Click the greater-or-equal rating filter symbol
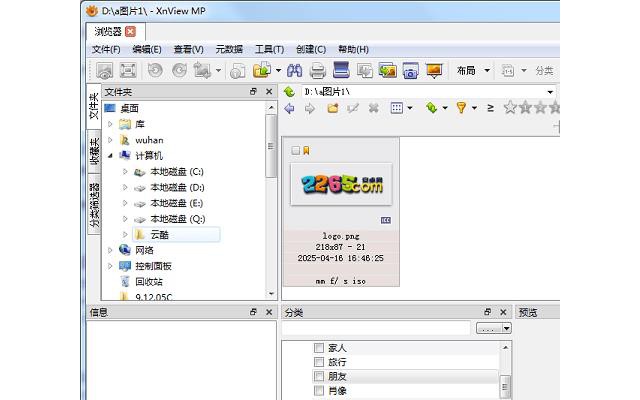 491,108
